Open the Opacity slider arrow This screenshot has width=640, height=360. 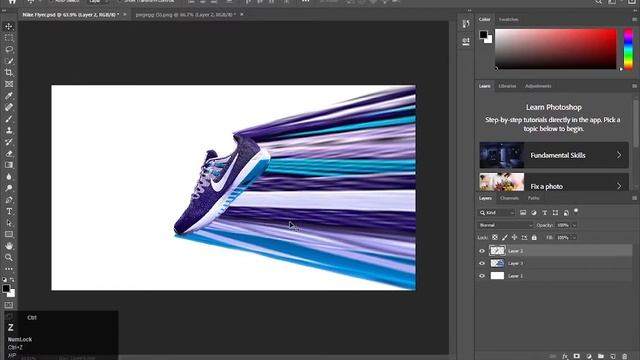pos(574,225)
